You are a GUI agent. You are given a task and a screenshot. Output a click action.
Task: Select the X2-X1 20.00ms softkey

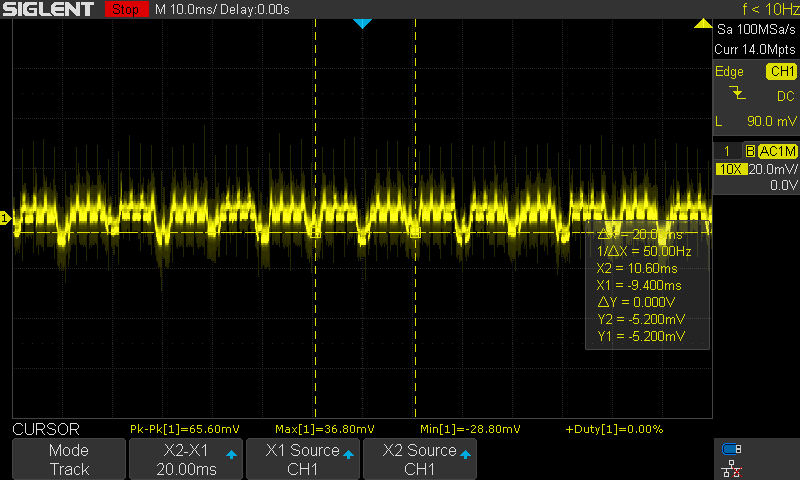click(x=186, y=459)
